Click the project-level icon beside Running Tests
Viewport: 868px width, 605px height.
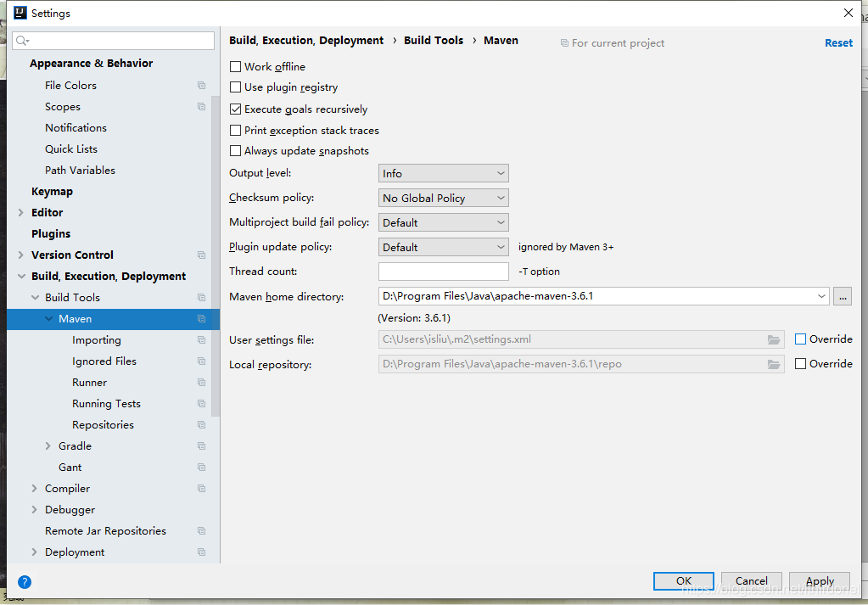201,404
